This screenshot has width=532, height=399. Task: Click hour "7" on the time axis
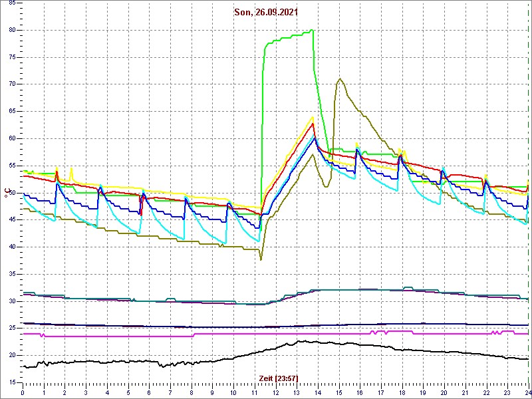pyautogui.click(x=170, y=393)
